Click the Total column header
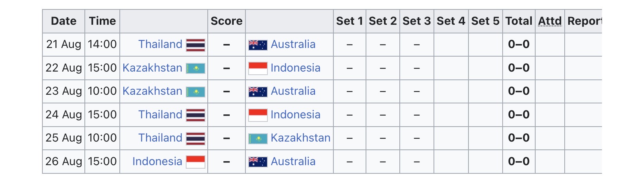The height and width of the screenshot is (184, 644). click(519, 21)
